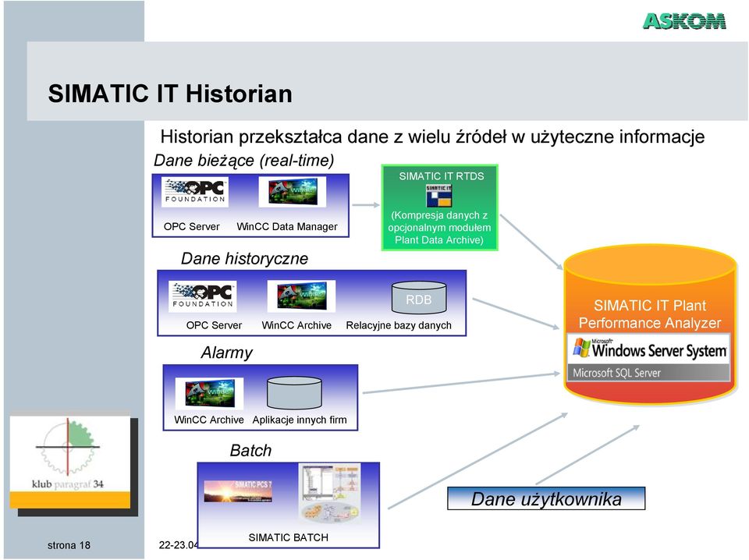The image size is (749, 560).
Task: Click 'SIMATIC BATCH' label
Action: click(x=289, y=537)
